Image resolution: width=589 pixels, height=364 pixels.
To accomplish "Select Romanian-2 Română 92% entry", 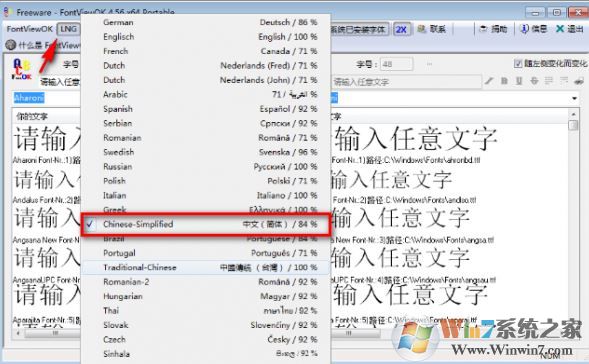I will pyautogui.click(x=206, y=282).
